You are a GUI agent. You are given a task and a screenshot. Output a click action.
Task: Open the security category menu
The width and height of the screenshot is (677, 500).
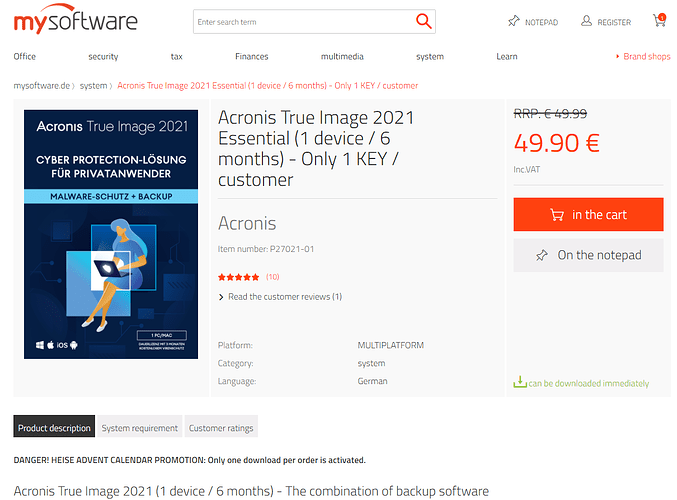pos(103,57)
